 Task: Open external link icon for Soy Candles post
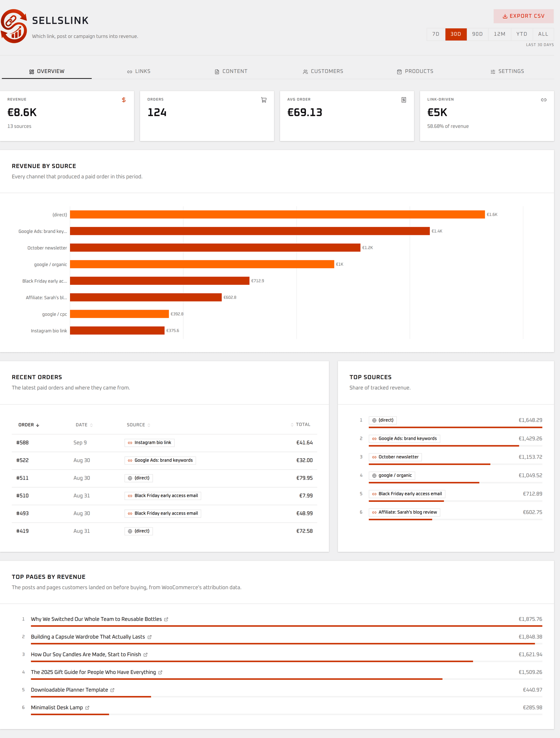[x=145, y=655]
